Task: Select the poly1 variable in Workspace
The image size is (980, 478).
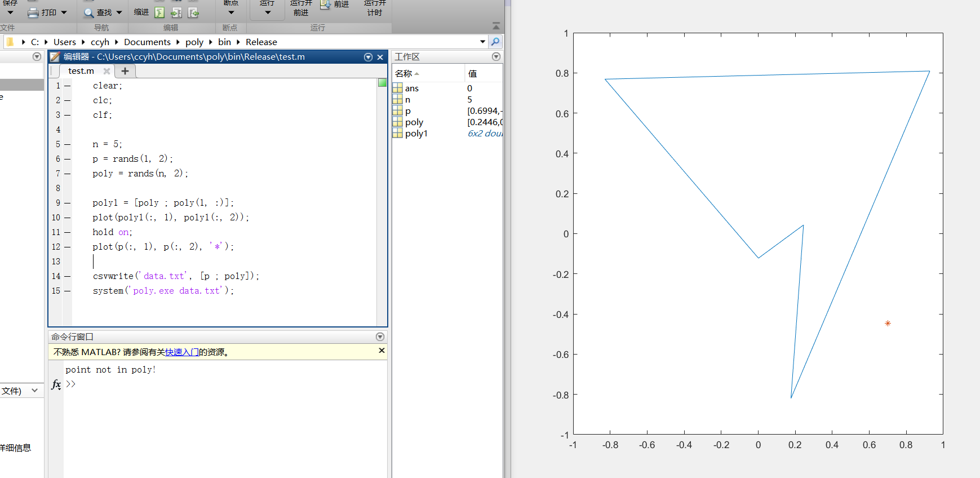Action: pos(416,134)
